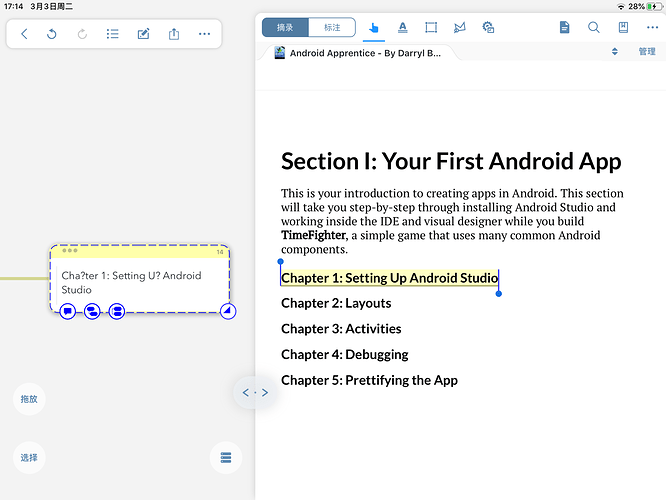This screenshot has width=666, height=500.
Task: Tap the bold word TimeFighter
Action: pos(313,235)
